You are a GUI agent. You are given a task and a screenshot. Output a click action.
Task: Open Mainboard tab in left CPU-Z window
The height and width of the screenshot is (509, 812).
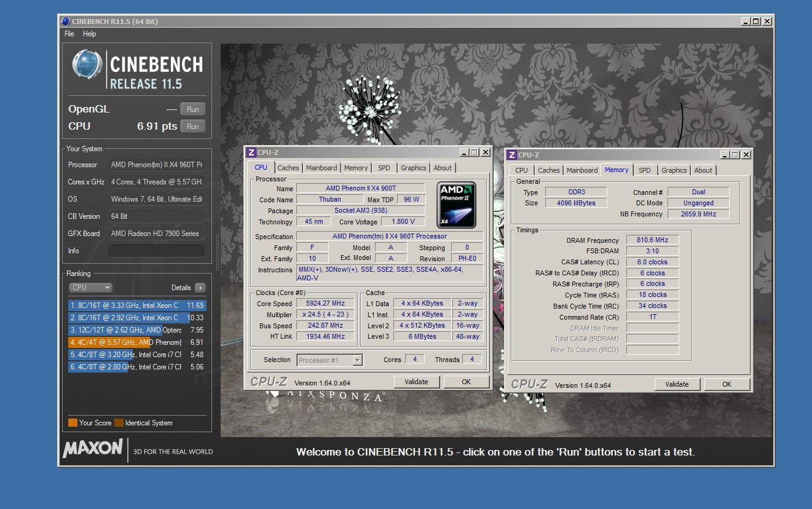click(x=321, y=168)
